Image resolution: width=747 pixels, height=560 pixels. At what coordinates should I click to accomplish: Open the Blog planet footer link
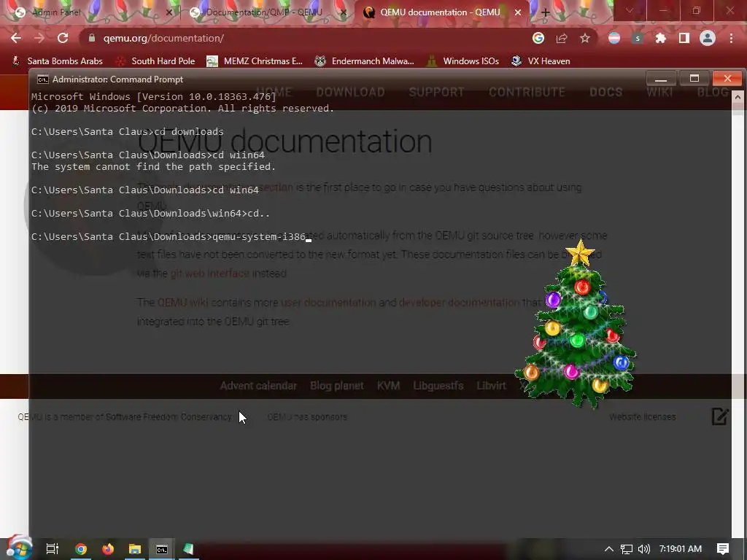point(337,386)
